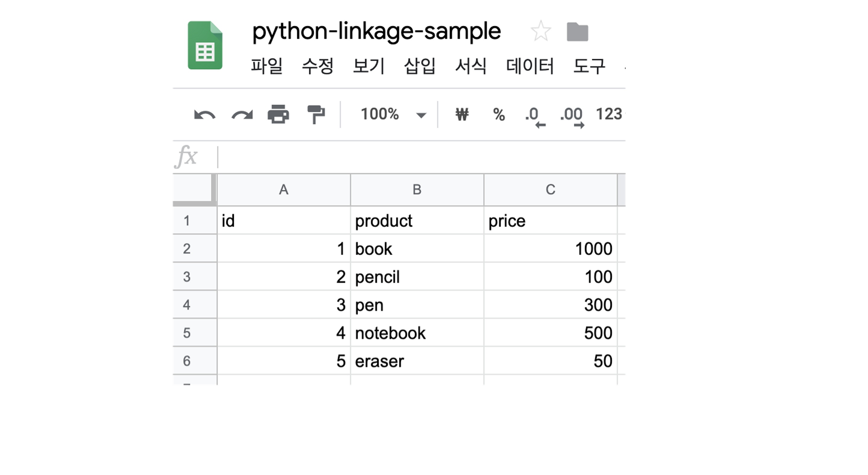Click the print icon
Image resolution: width=868 pixels, height=475 pixels.
278,114
